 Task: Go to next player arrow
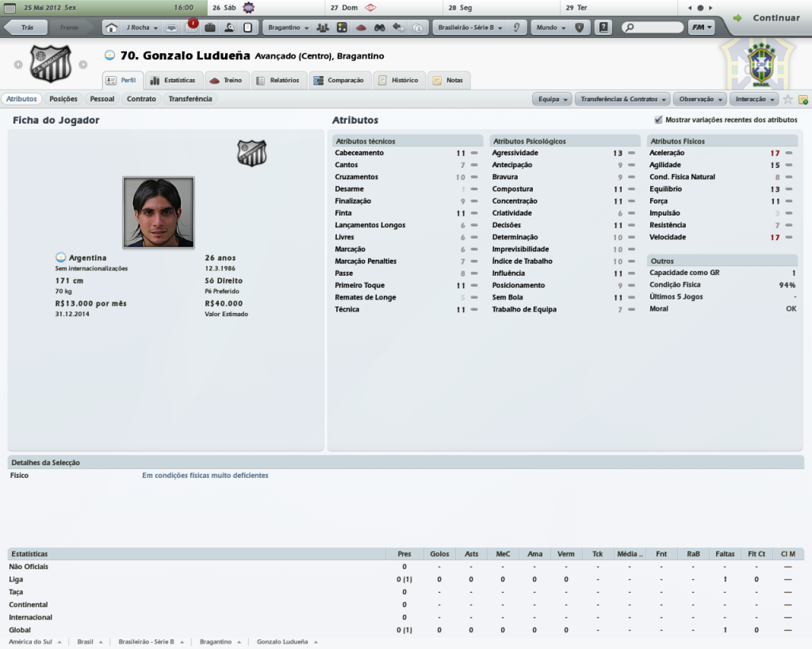pos(82,65)
